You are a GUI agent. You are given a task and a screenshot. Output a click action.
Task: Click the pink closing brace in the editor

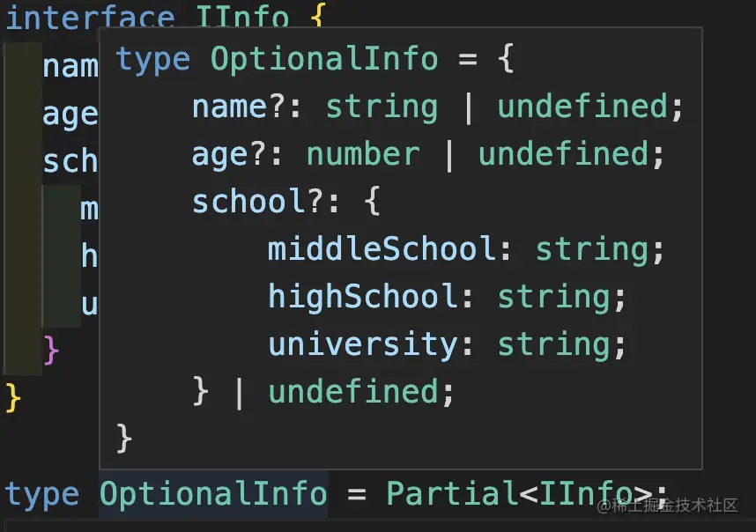point(51,351)
